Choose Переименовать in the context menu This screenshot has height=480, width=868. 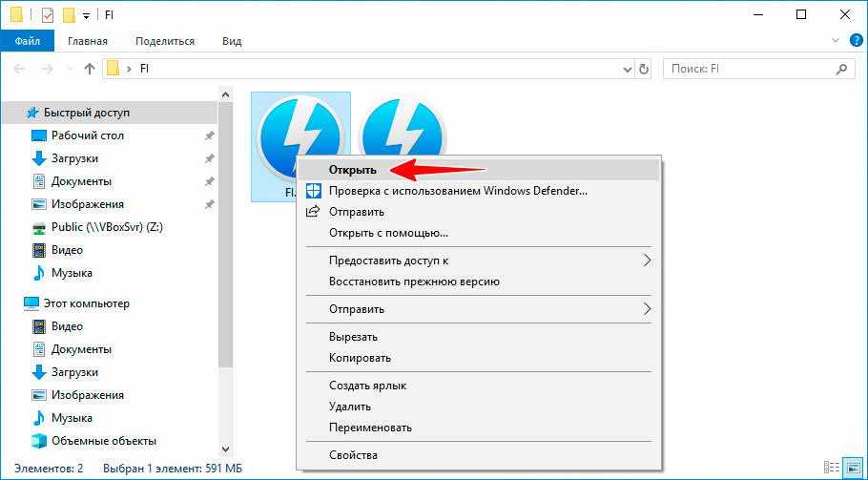click(370, 428)
